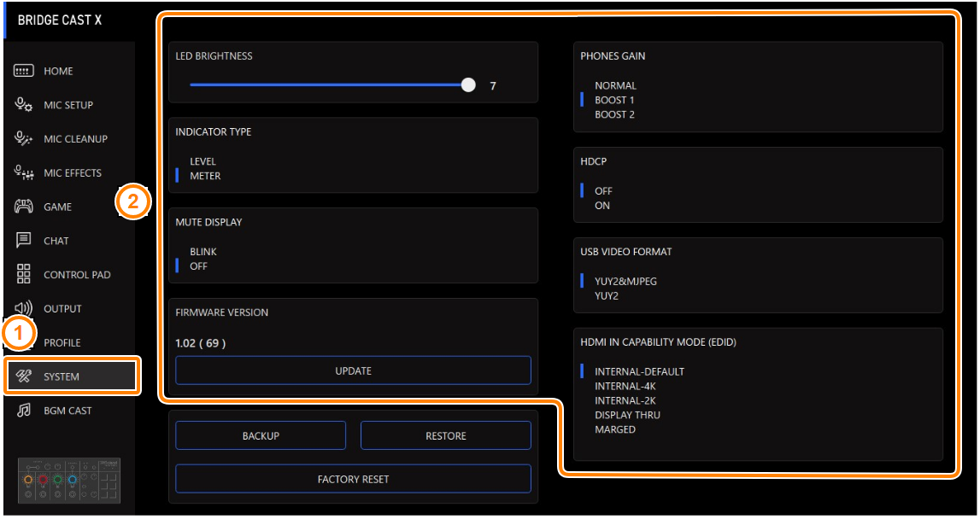Click the CHAT speech bubble icon
This screenshot has height=519, width=980.
coord(24,241)
